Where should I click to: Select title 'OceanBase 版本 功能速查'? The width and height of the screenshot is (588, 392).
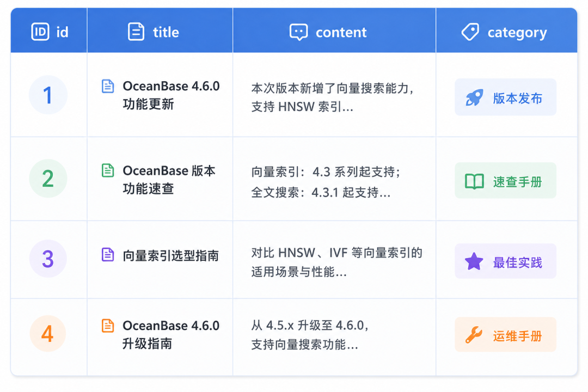pyautogui.click(x=169, y=179)
